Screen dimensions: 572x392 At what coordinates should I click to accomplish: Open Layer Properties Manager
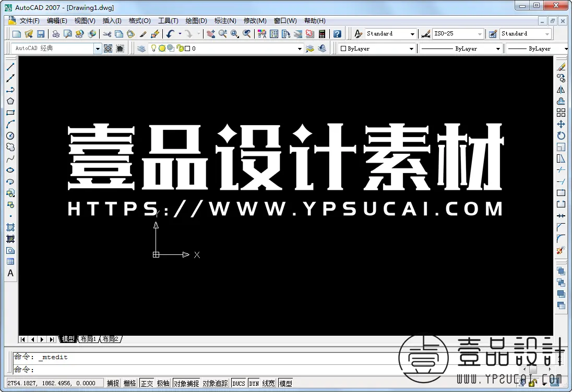[x=141, y=48]
